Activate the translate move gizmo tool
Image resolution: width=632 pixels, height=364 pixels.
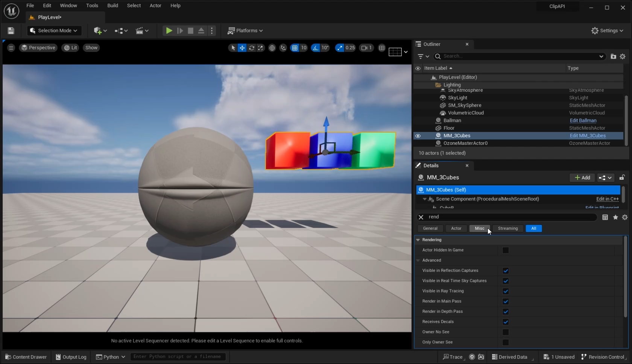pos(242,48)
